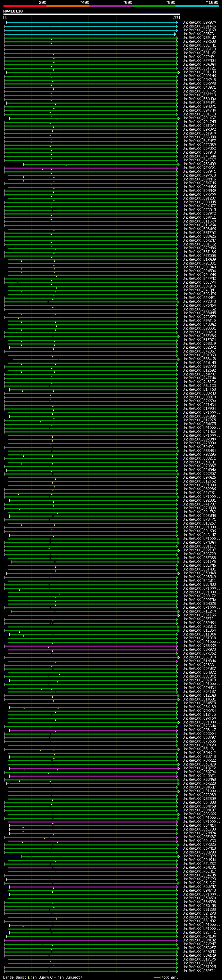The width and height of the screenshot is (222, 980).
Task: Select hit label UniRef100_B1SZ57
Action: [x=199, y=524]
